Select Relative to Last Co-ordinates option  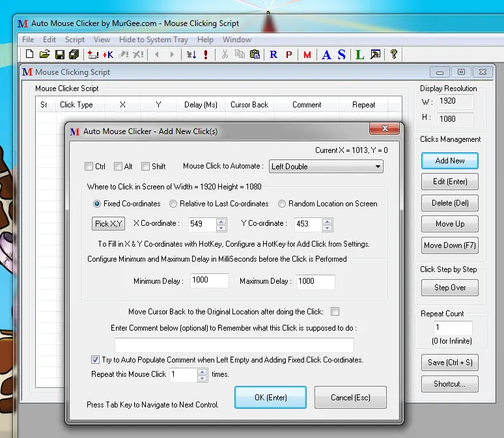(x=173, y=204)
